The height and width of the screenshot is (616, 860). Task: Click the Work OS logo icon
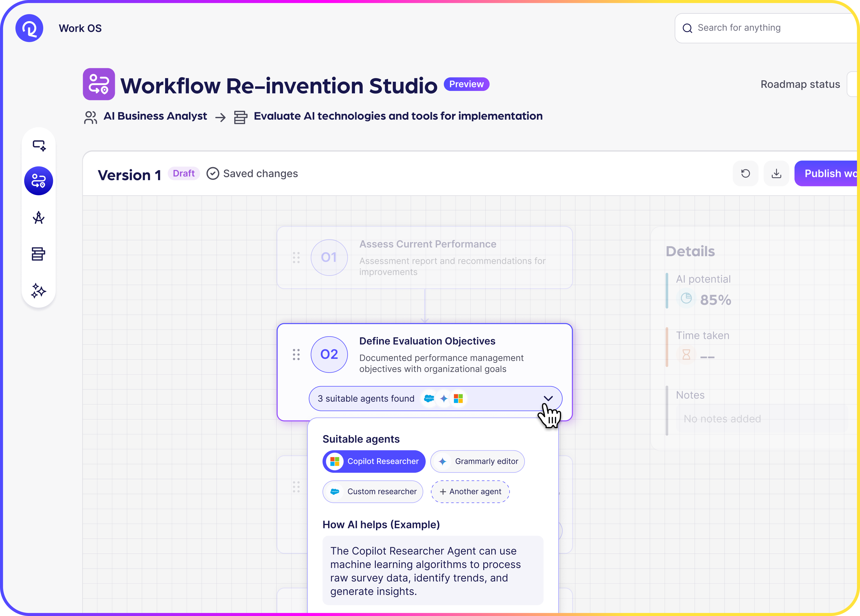click(29, 28)
